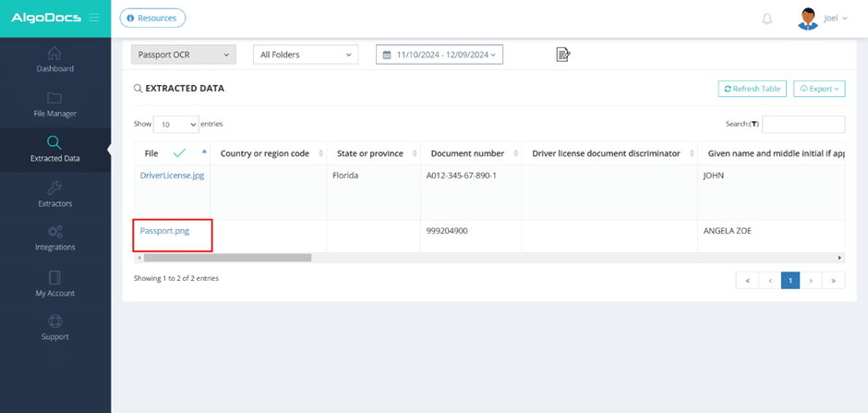Toggle the hamburger menu next to AlgoDocs logo

tap(93, 18)
